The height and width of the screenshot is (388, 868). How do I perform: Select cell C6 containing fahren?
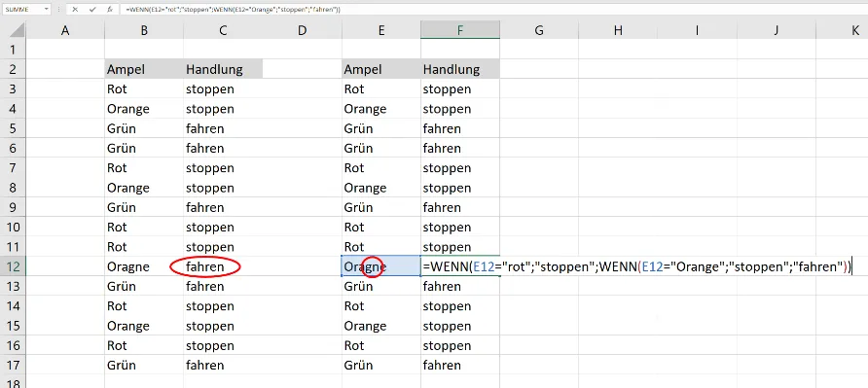[x=223, y=149]
